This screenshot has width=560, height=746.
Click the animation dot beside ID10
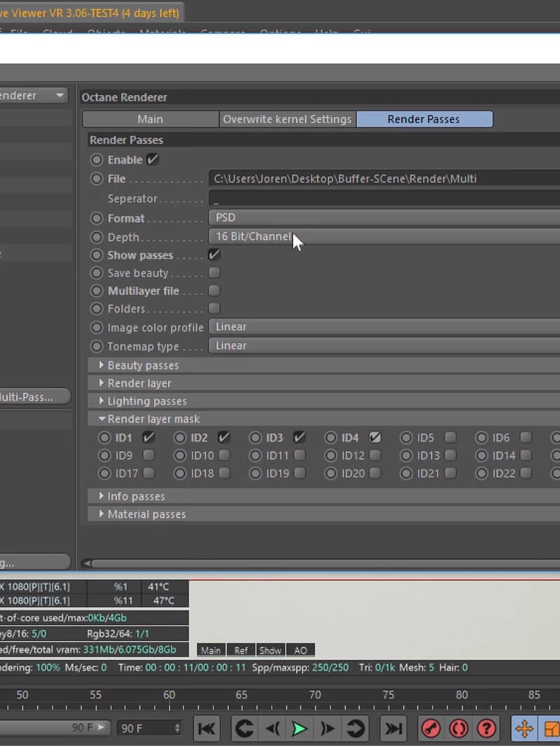pyautogui.click(x=180, y=456)
